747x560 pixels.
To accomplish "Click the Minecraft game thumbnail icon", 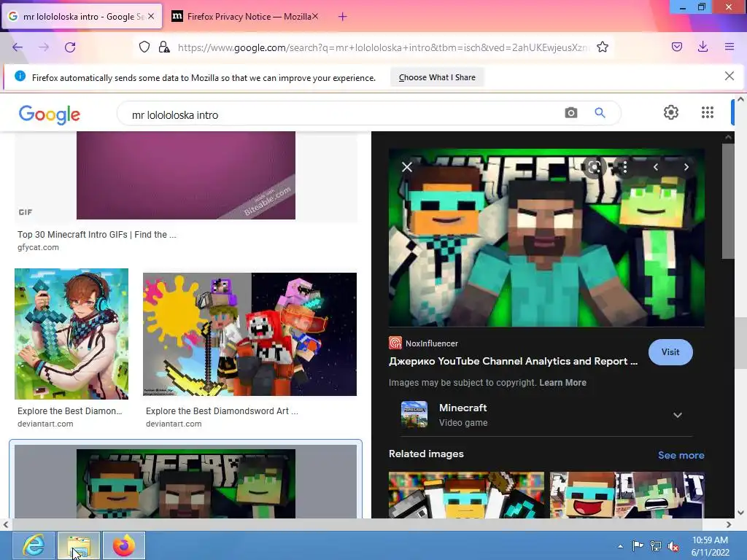I will [414, 414].
